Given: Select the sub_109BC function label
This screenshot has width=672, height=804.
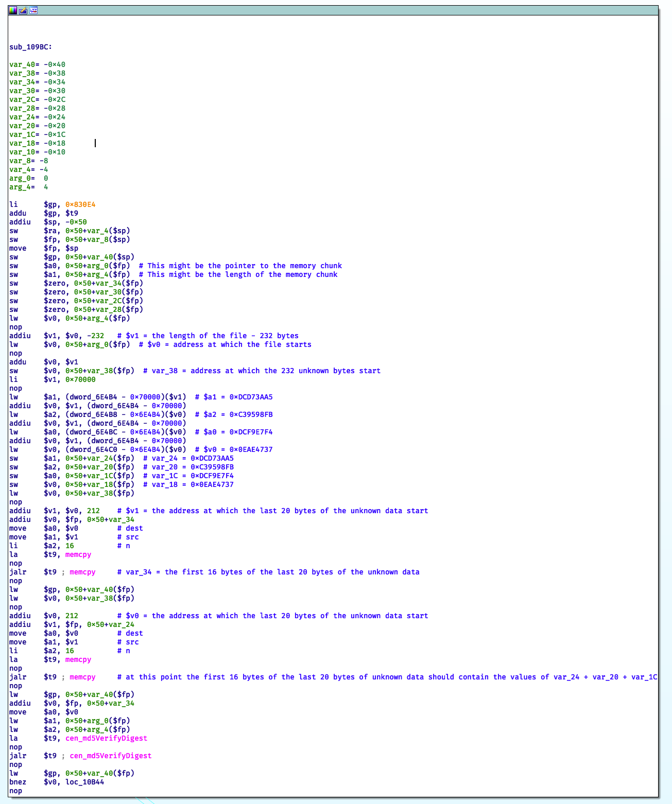Looking at the screenshot, I should pos(30,47).
